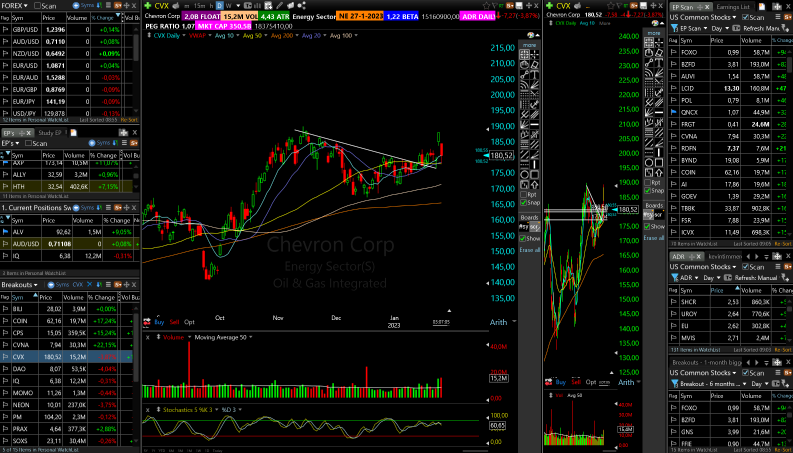Select the text T tool in main palette

pos(535,75)
